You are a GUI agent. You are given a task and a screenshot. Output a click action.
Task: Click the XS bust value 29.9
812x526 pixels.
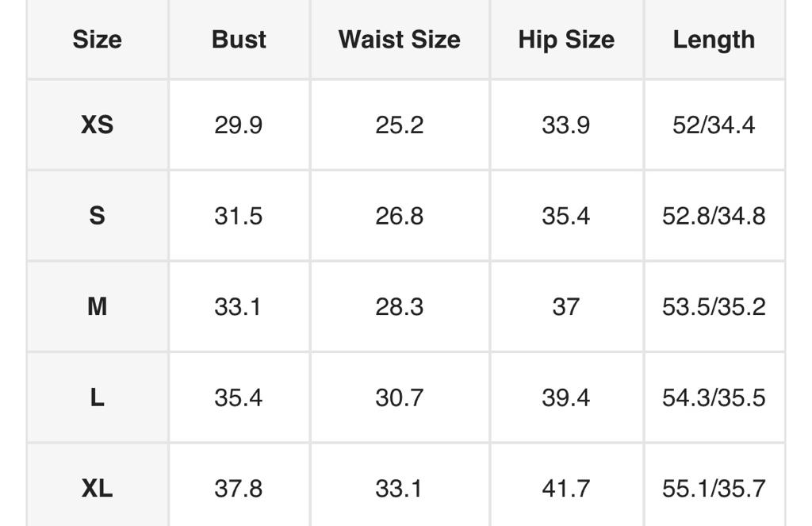[238, 125]
